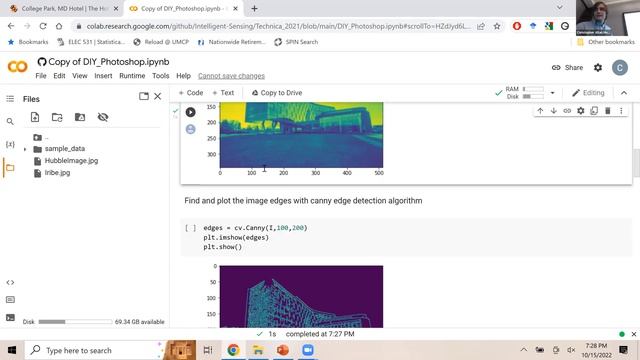Click the Canny edge output image
Image resolution: width=640 pixels, height=360 pixels.
pyautogui.click(x=301, y=296)
